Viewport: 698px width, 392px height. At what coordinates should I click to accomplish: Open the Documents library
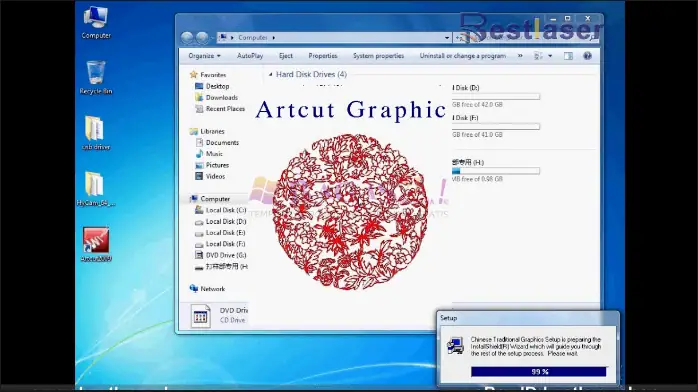pos(222,142)
